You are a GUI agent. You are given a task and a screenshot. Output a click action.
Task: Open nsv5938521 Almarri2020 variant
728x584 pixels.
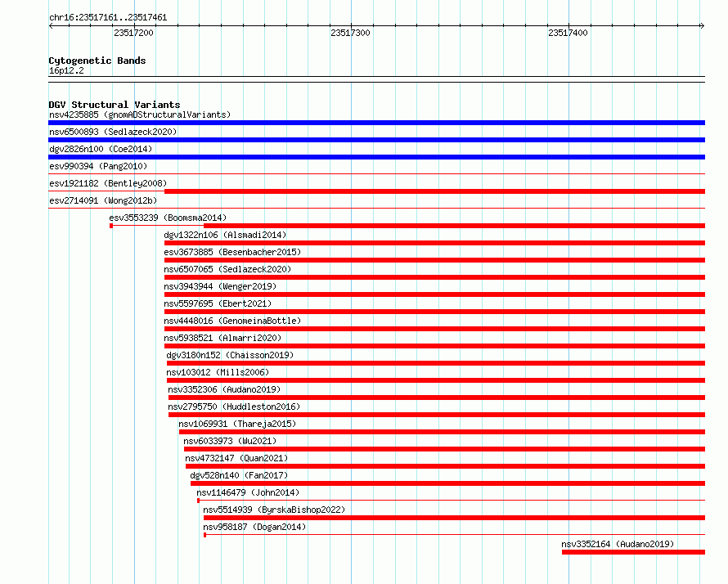pos(222,338)
